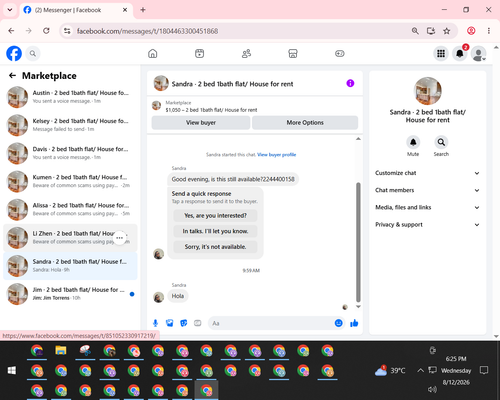Attach a photo file icon
Screen dimensions: 500x400
click(x=170, y=323)
